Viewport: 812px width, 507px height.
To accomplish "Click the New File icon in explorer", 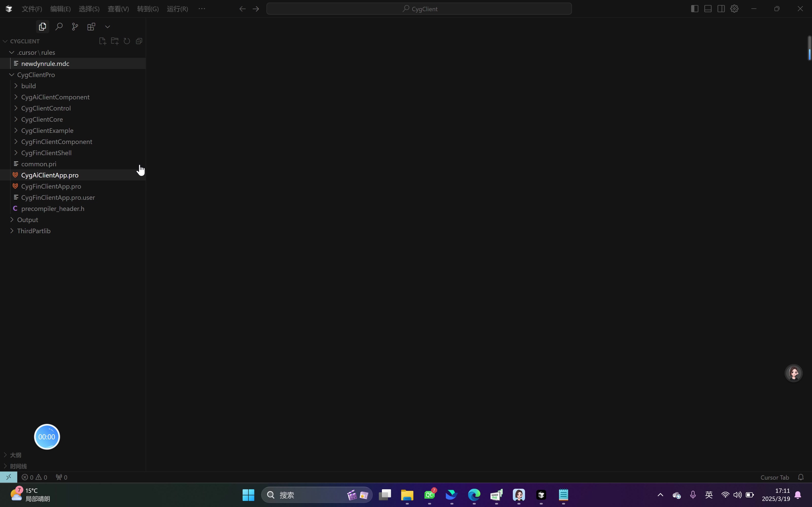I will tap(102, 41).
